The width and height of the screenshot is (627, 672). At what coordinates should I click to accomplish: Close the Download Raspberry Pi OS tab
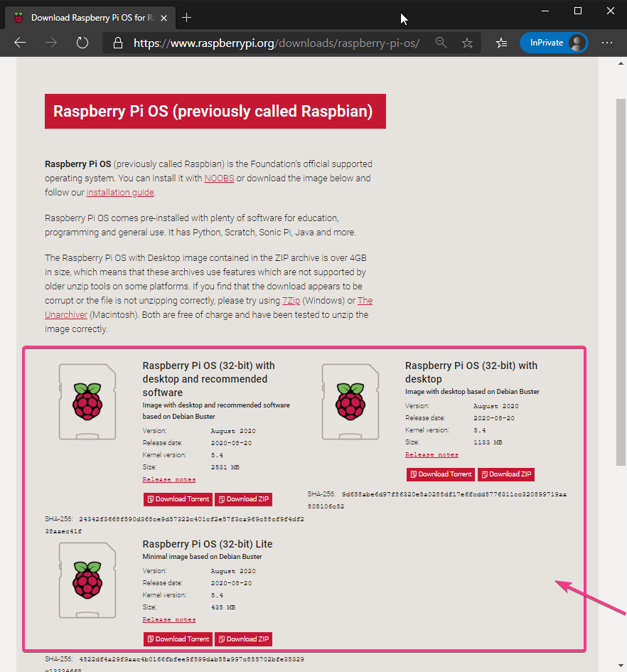pyautogui.click(x=164, y=18)
